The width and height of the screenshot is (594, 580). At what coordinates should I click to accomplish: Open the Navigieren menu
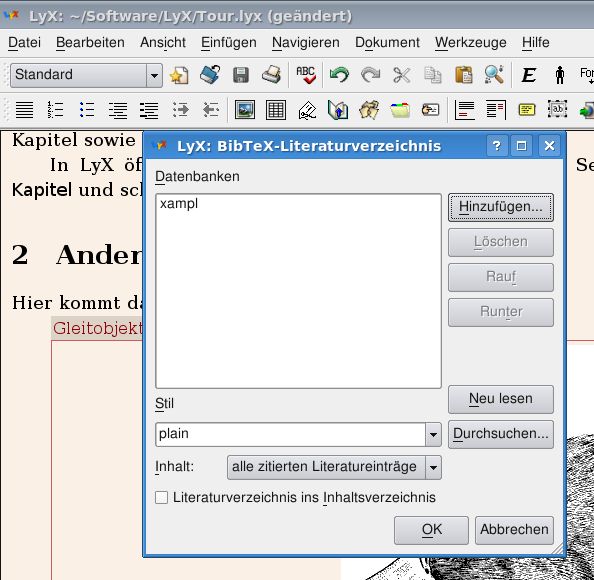point(306,42)
